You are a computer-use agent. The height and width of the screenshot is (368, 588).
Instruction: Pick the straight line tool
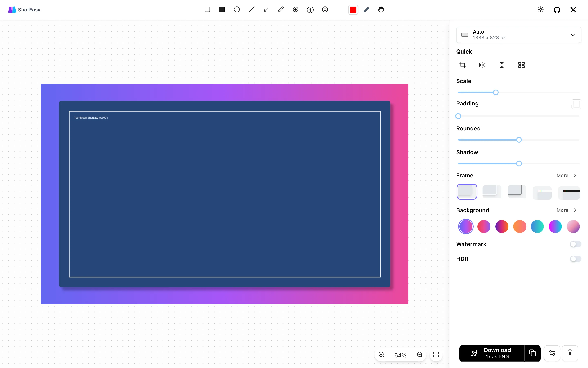pos(252,9)
